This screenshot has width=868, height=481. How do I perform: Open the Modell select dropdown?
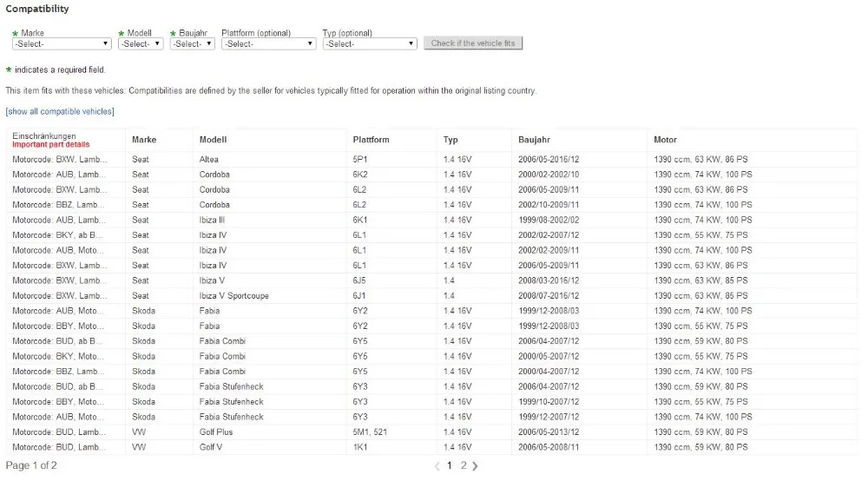141,43
